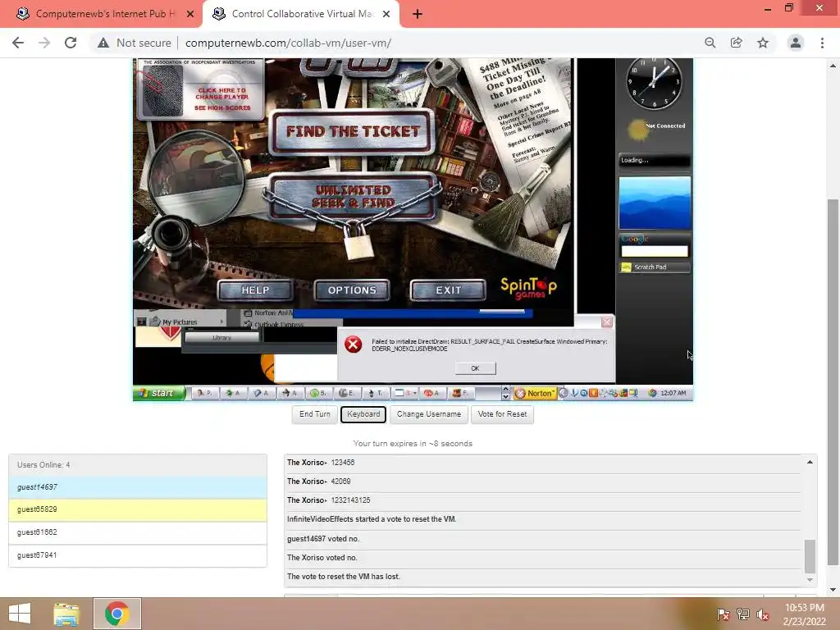Open Windows Start on host taskbar
840x630 pixels.
(x=20, y=614)
